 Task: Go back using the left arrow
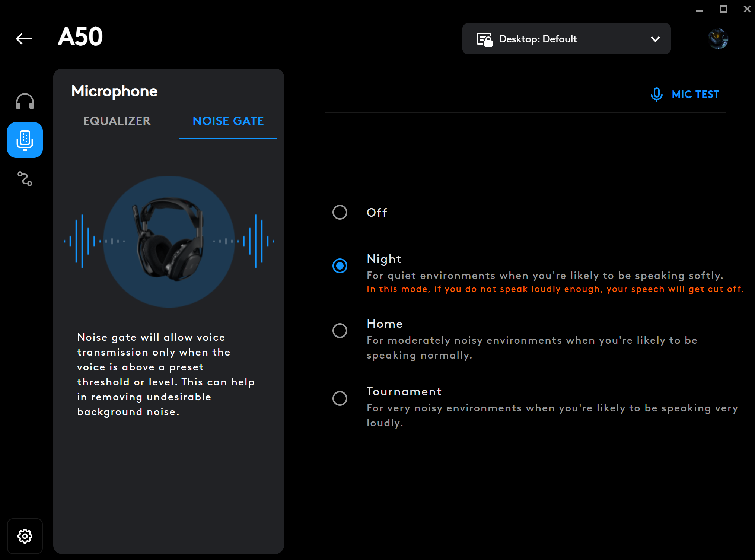point(24,38)
